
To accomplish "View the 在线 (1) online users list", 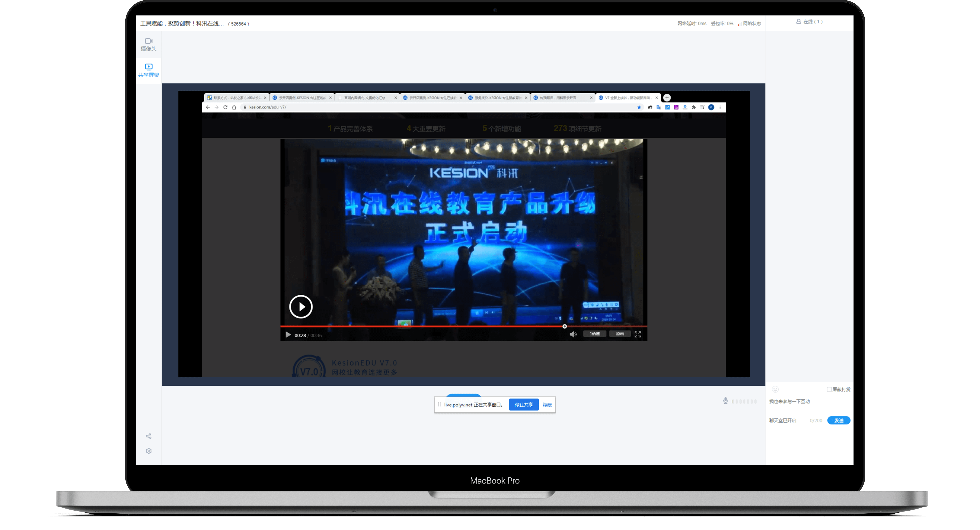I will (809, 22).
